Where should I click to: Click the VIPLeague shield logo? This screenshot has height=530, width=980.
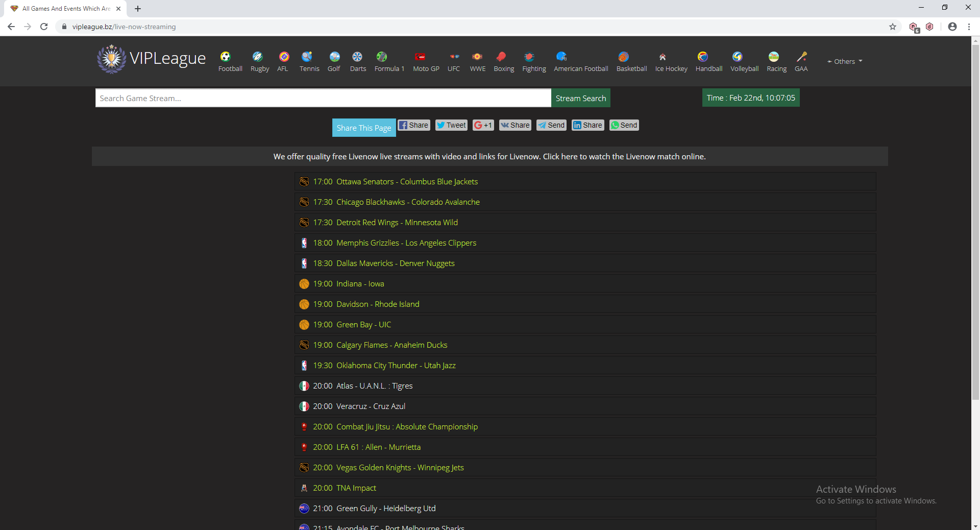pyautogui.click(x=111, y=59)
